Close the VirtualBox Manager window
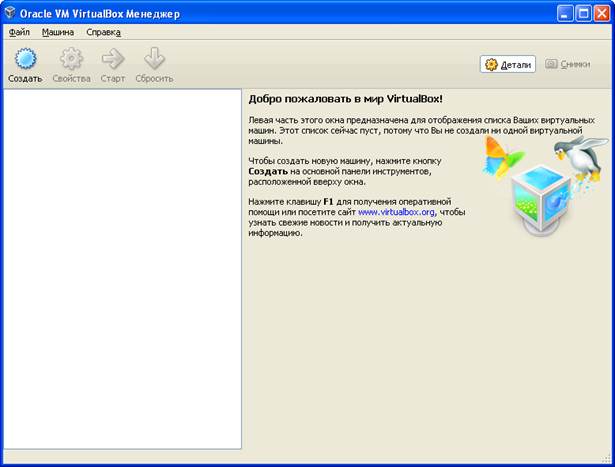The height and width of the screenshot is (467, 615). point(602,14)
